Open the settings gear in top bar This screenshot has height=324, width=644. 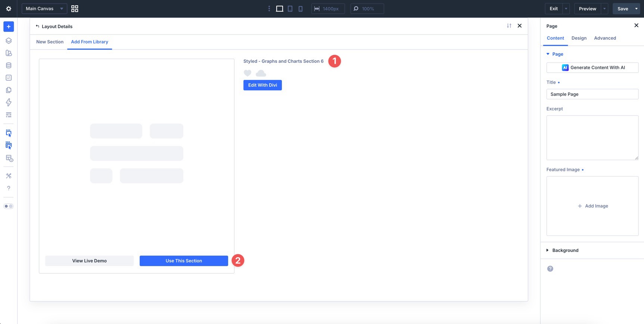click(9, 9)
